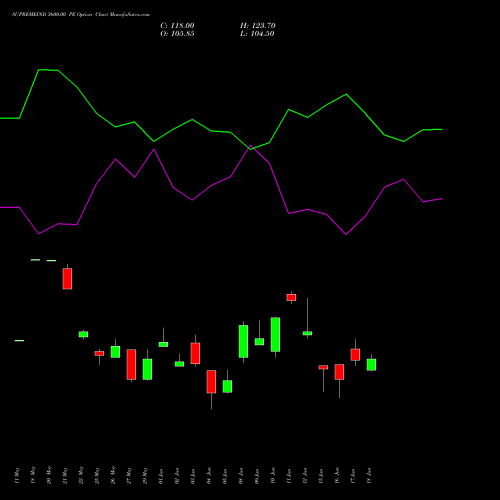Screen dimensions: 500x500
Task: Click the red candlestick for 04 Jun
Action: click(211, 382)
